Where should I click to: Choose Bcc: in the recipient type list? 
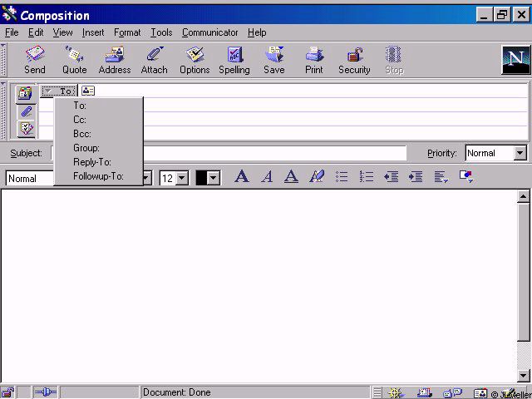coord(99,134)
